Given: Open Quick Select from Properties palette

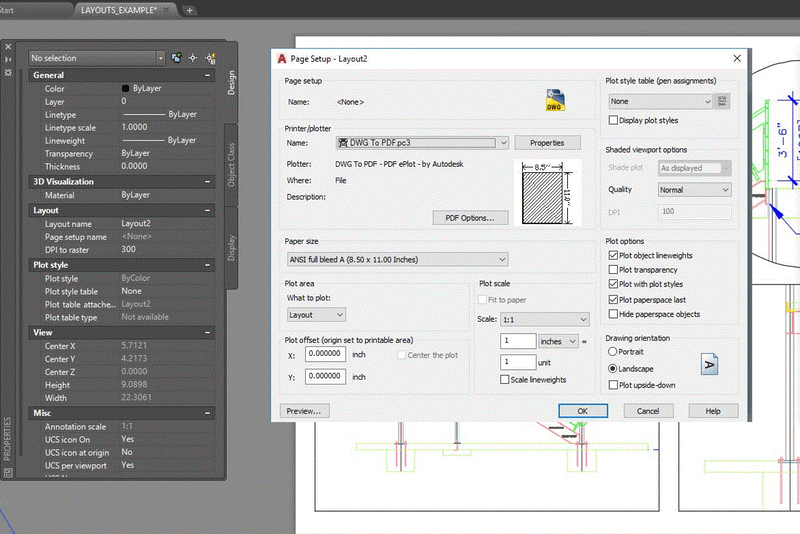Looking at the screenshot, I should click(210, 58).
